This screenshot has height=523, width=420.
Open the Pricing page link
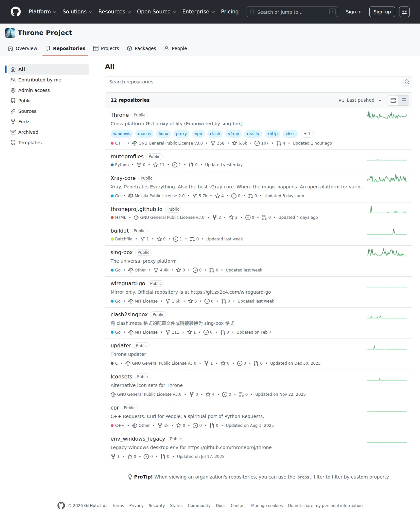230,12
